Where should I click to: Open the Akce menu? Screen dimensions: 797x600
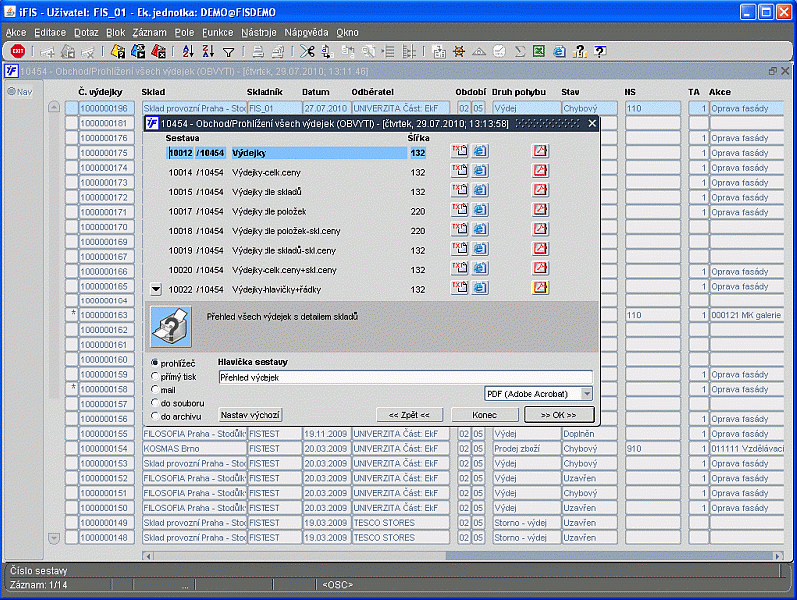pyautogui.click(x=16, y=33)
